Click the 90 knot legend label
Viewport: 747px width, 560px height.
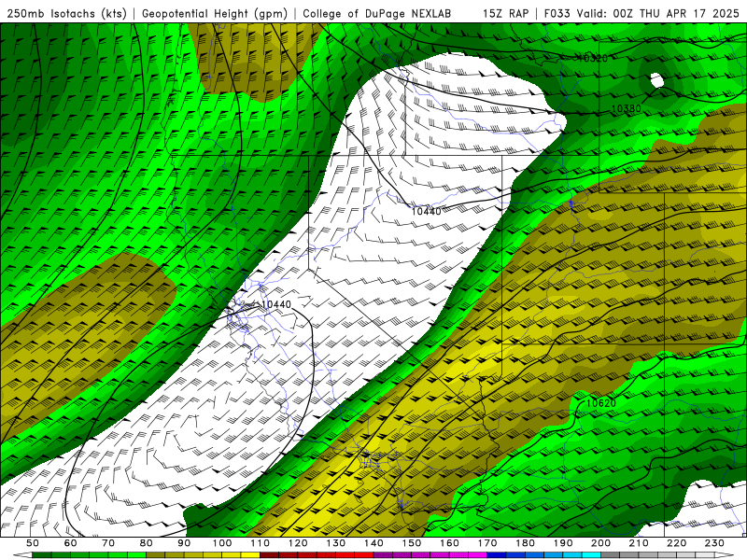[x=184, y=543]
